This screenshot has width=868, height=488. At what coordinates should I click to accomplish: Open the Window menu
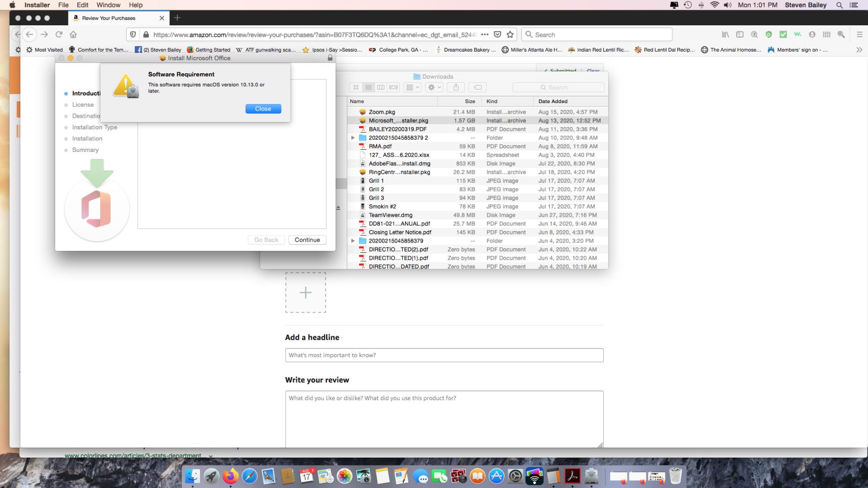[108, 5]
